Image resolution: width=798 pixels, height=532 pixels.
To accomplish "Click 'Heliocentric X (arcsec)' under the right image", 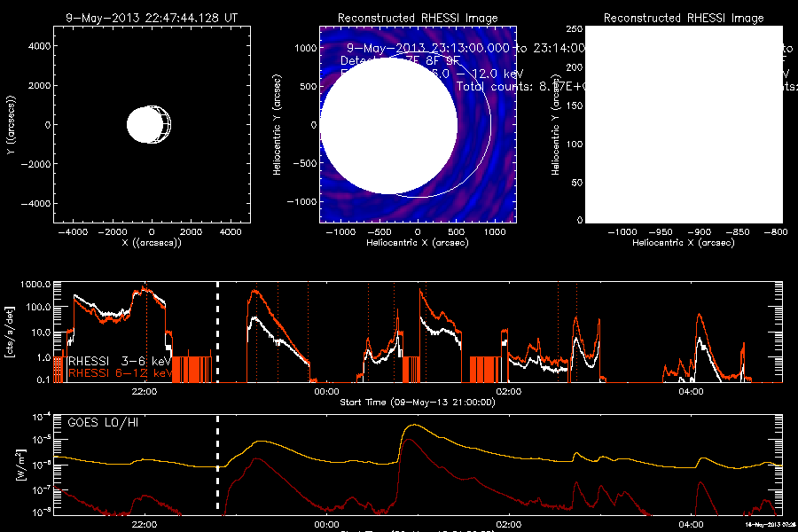I will 684,243.
